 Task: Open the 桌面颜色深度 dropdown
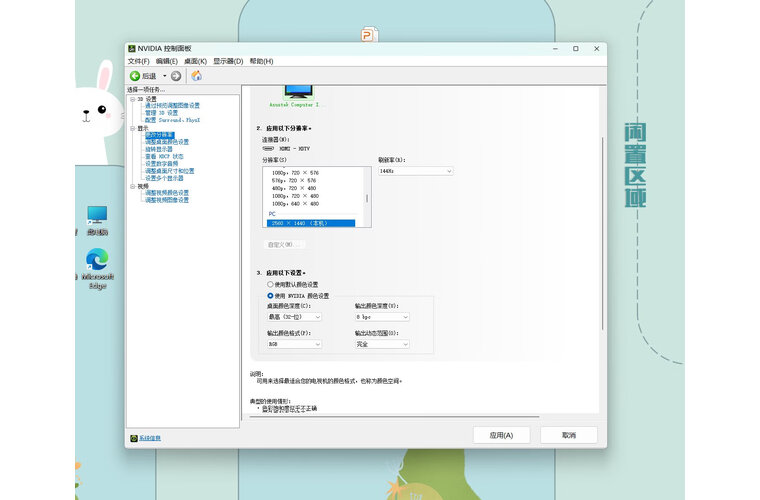tap(294, 316)
